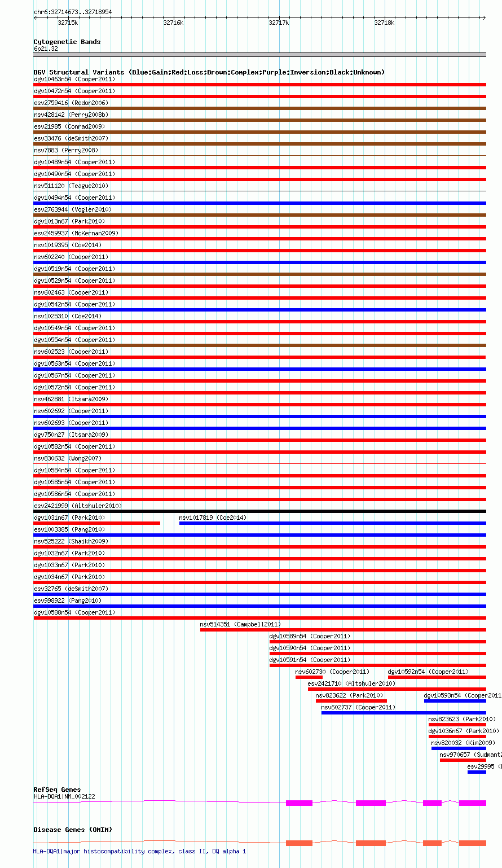Click the dgv10588n54 (Cooper2011) label
Screen dimensions: 502x868
click(x=74, y=612)
